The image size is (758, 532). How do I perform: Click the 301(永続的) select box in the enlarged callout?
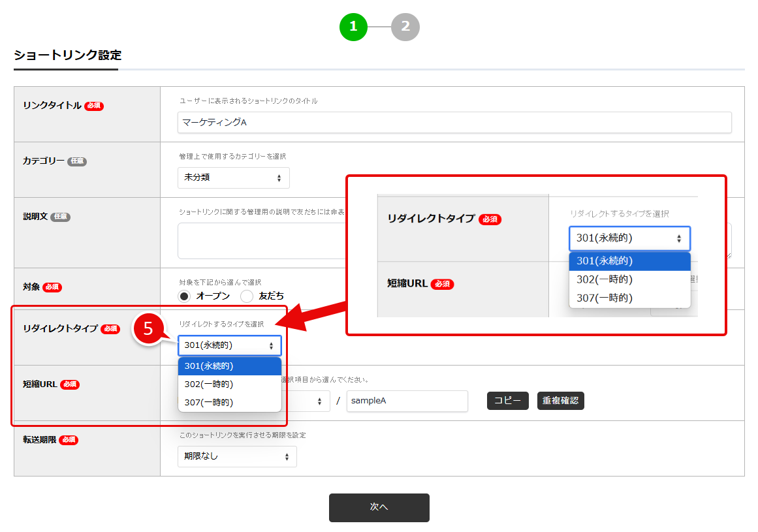pos(629,238)
